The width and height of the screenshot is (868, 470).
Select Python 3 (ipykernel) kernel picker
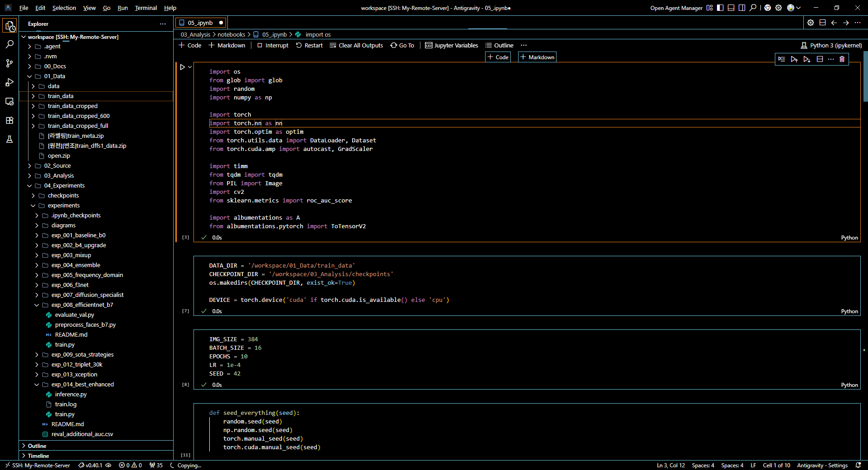[x=831, y=45]
